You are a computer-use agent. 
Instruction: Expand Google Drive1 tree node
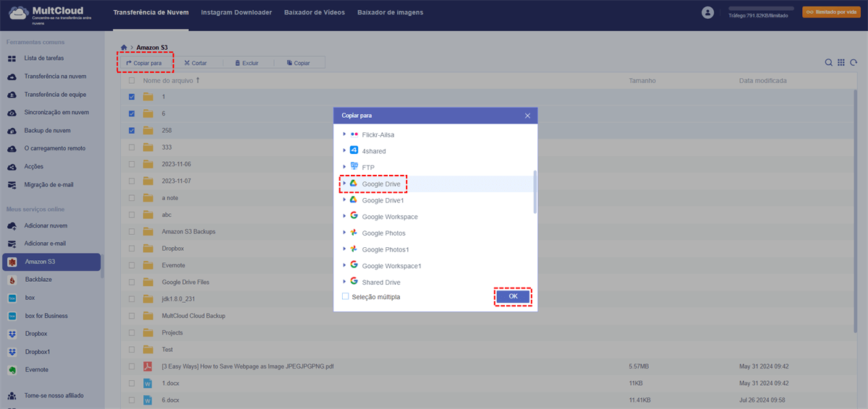(x=344, y=200)
